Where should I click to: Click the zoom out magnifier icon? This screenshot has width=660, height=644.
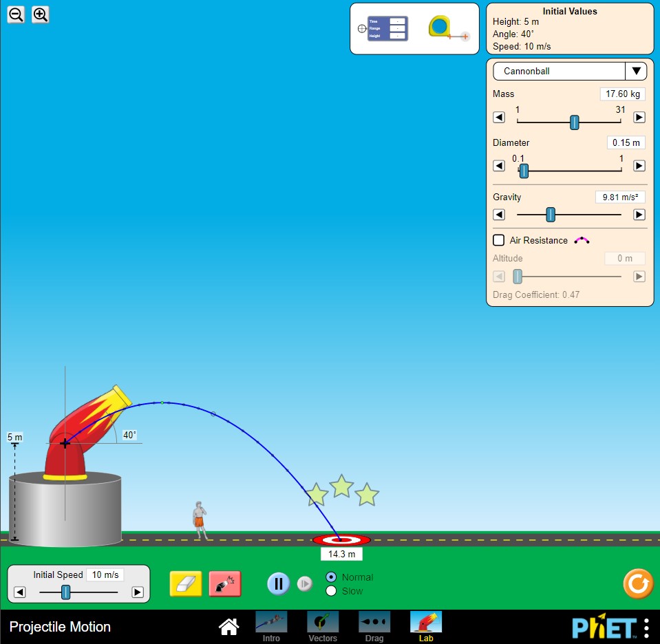tap(16, 14)
